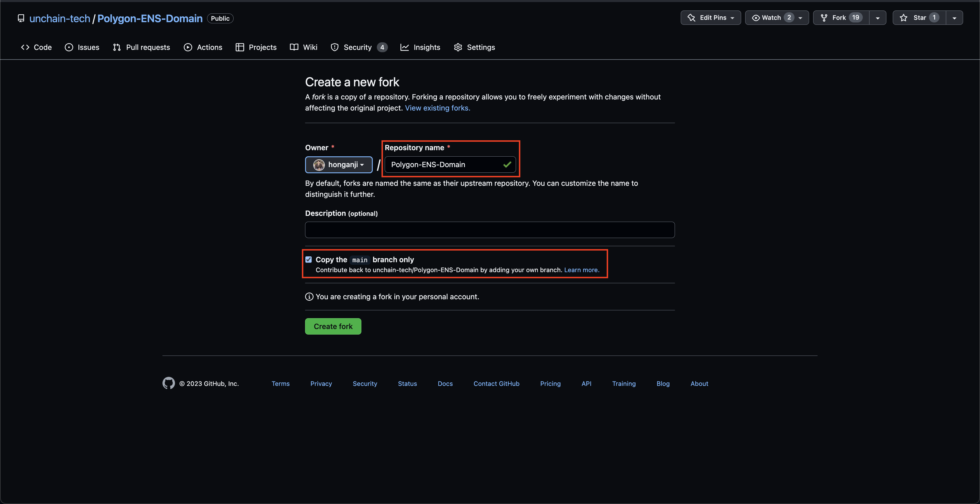Open the Privacy footer link
The width and height of the screenshot is (980, 504).
tap(321, 384)
